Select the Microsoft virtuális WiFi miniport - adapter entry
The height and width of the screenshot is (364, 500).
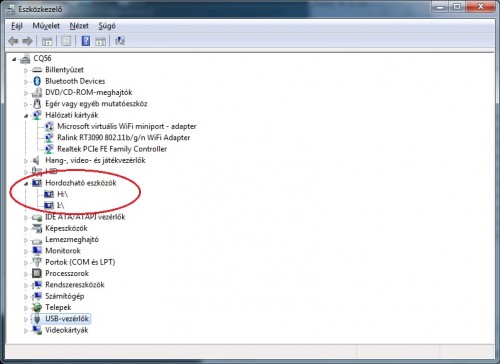pos(127,126)
